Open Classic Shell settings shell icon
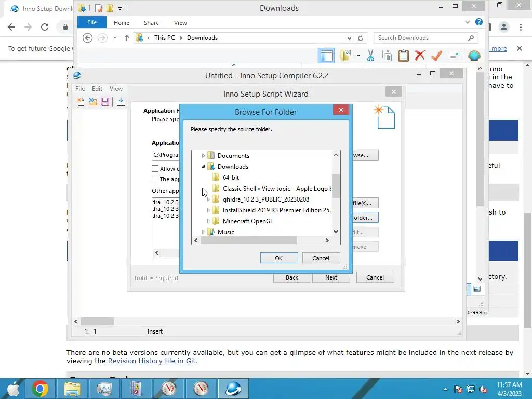The height and width of the screenshot is (399, 532). click(x=474, y=56)
